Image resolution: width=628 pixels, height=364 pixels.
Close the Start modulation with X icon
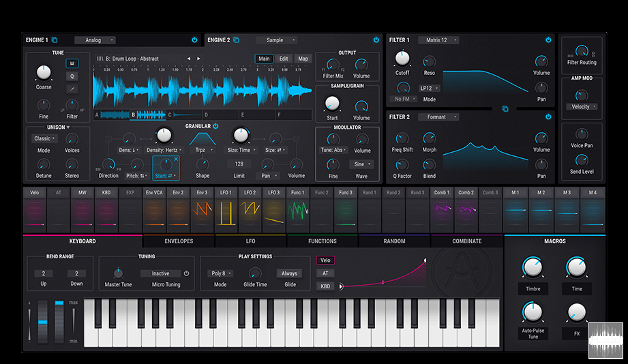[175, 160]
